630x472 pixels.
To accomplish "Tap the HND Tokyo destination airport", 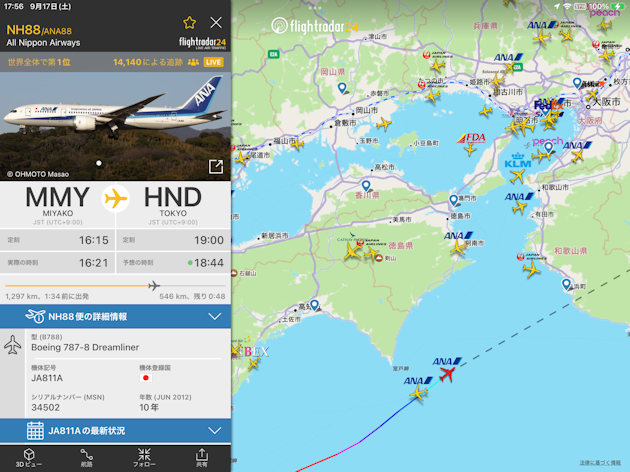I will (173, 204).
